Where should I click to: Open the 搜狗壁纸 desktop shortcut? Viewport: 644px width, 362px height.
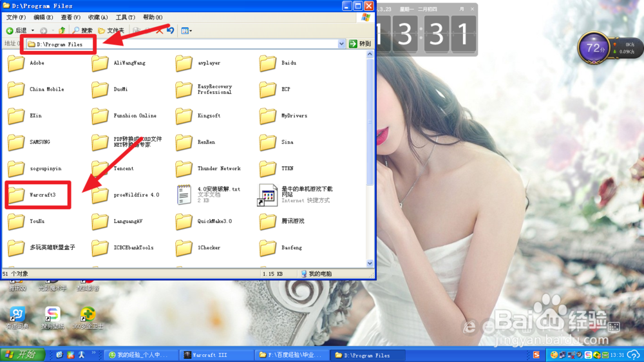(53, 318)
